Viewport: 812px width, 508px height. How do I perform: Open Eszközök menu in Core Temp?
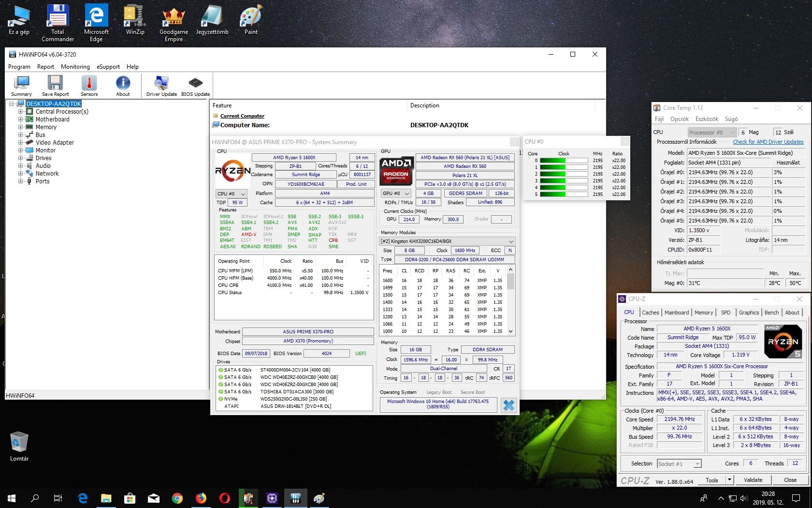[x=707, y=119]
